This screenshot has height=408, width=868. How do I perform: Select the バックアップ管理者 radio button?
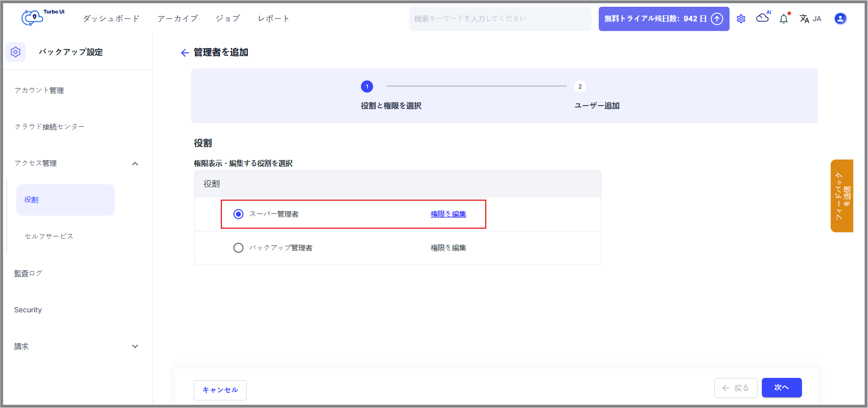tap(238, 248)
